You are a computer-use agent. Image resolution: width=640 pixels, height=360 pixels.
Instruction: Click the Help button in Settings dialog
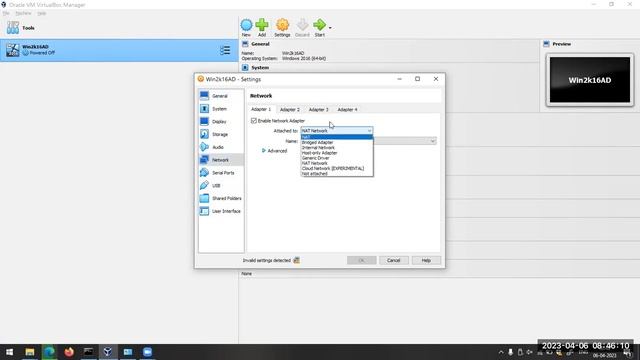click(x=426, y=260)
